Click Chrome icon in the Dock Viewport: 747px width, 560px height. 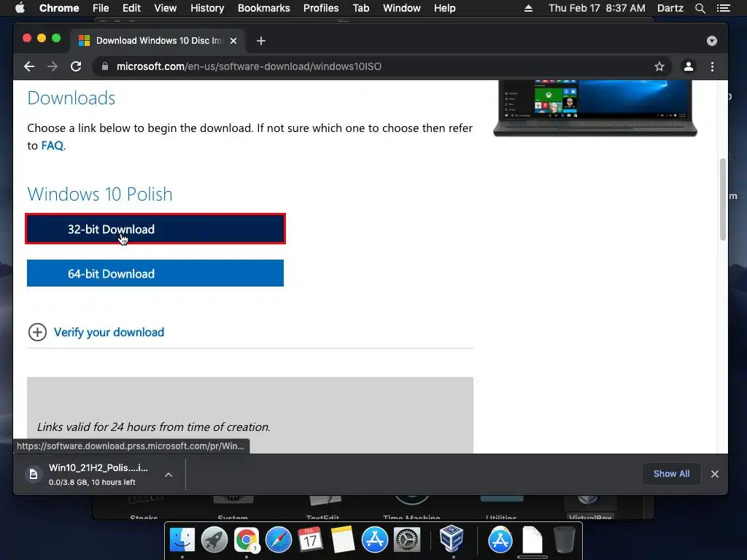247,540
